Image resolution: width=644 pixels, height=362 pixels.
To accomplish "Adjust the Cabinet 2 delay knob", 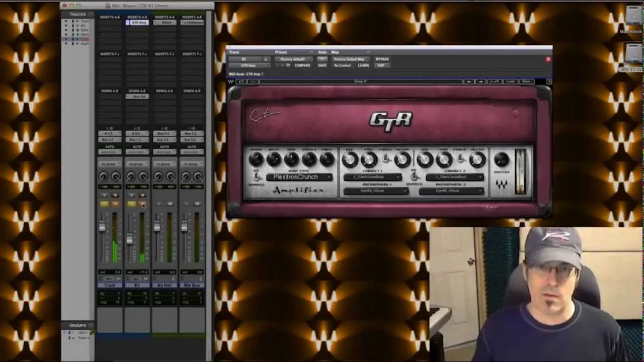I will tap(477, 160).
